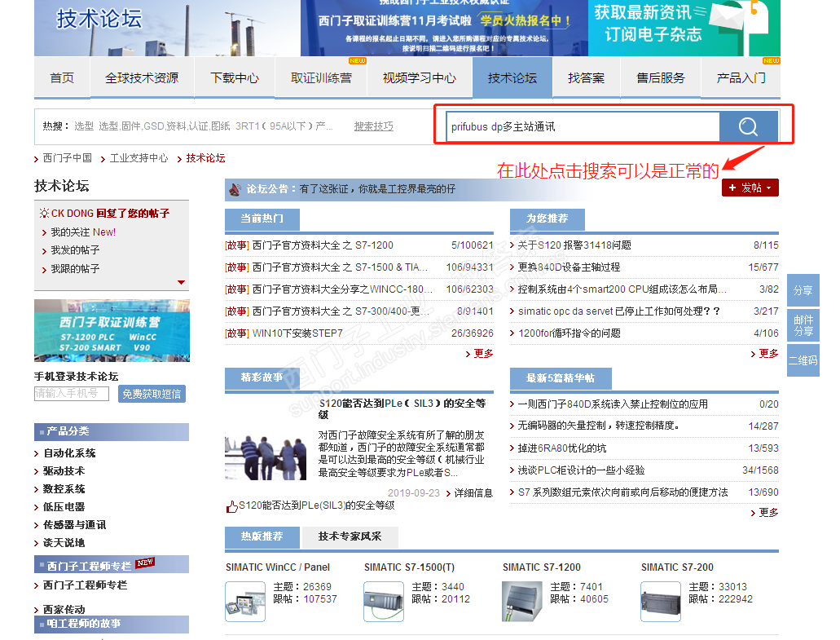840x640 pixels.
Task: Open 无编码器的矢量控制 post
Action: coord(598,426)
